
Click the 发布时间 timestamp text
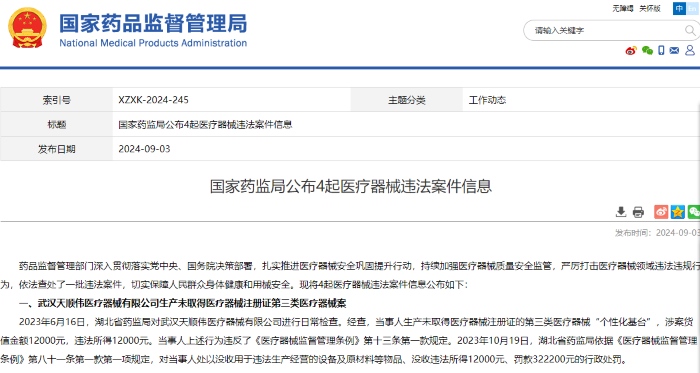pyautogui.click(x=657, y=232)
